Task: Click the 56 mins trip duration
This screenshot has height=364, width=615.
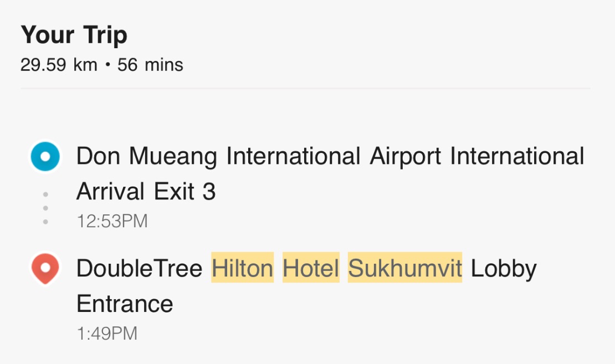Action: click(150, 65)
